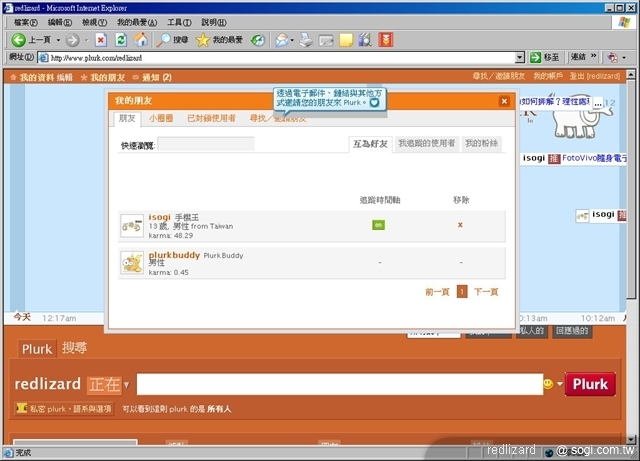Screen dimensions: 640x461
Task: Toggle isogi's timeline following on switch
Action: click(378, 225)
